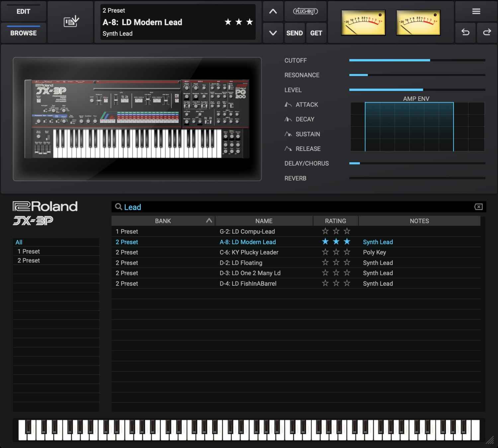The height and width of the screenshot is (448, 498).
Task: Clear the search field with the X icon
Action: pyautogui.click(x=478, y=207)
